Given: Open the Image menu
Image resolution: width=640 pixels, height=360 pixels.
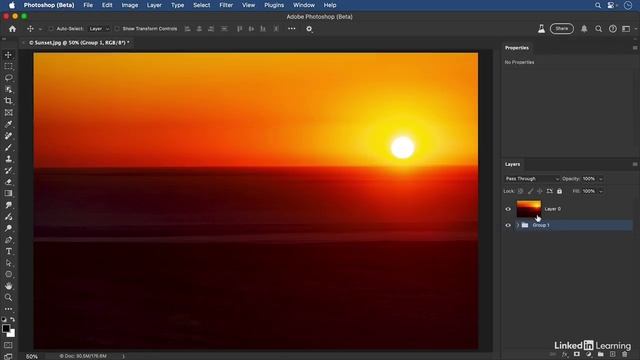Looking at the screenshot, I should pos(130,5).
